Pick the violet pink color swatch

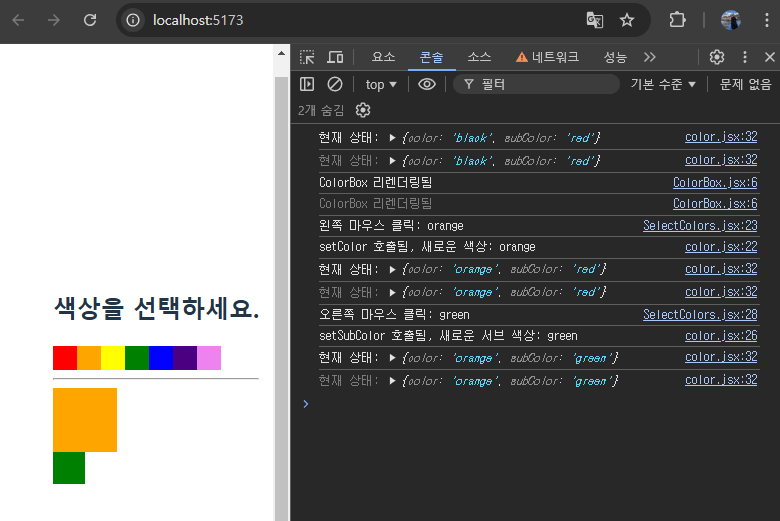click(209, 358)
